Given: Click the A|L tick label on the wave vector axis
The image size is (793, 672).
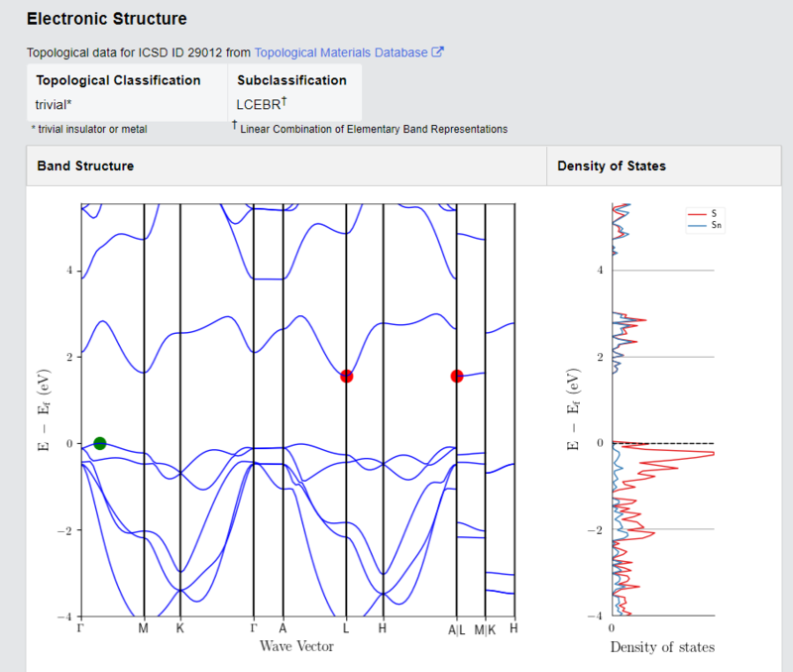Looking at the screenshot, I should click(x=456, y=630).
